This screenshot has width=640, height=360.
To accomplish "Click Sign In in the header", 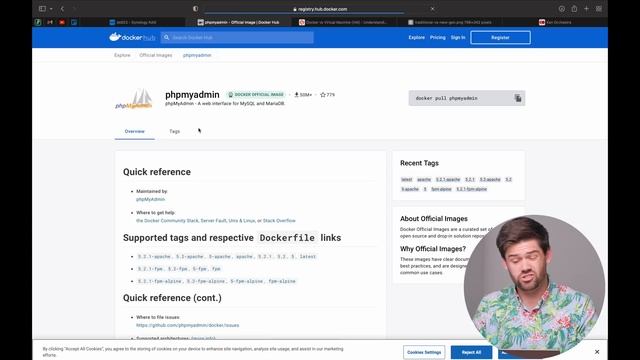I will (x=458, y=38).
